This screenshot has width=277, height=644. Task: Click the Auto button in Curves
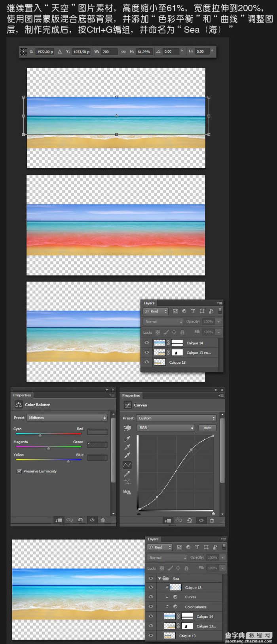pyautogui.click(x=208, y=427)
